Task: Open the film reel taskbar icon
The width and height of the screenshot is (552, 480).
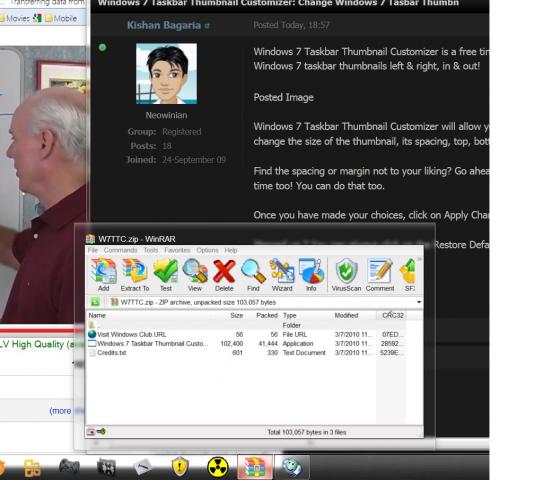Action: tap(106, 467)
